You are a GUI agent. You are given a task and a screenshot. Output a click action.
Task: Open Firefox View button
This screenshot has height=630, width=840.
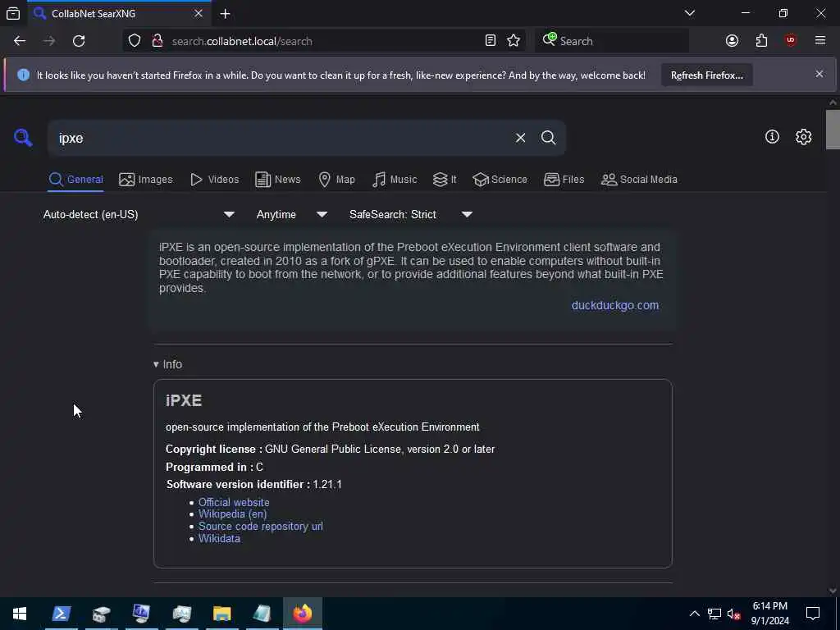(x=13, y=13)
